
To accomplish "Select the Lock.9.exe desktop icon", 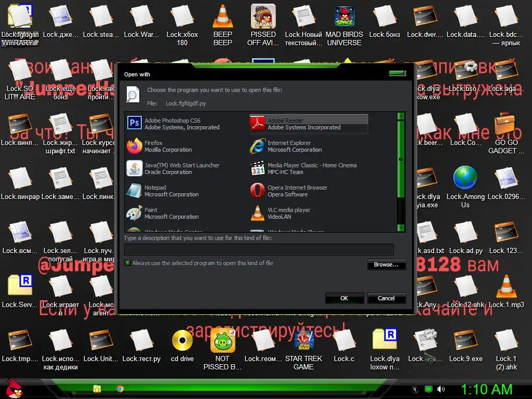I will point(465,345).
